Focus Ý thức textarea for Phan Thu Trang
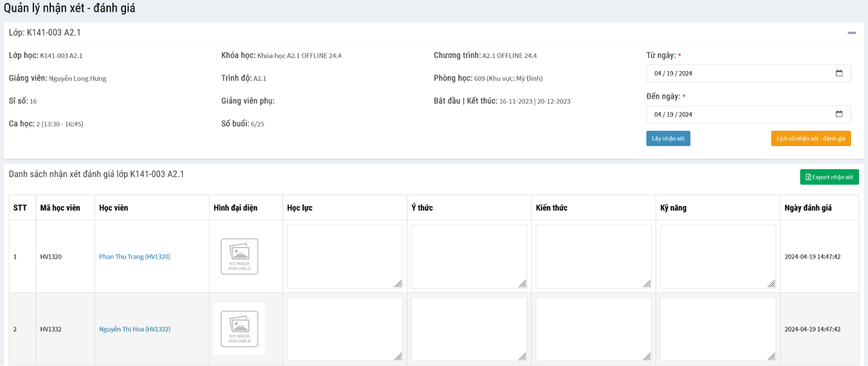868x366 pixels. point(469,256)
